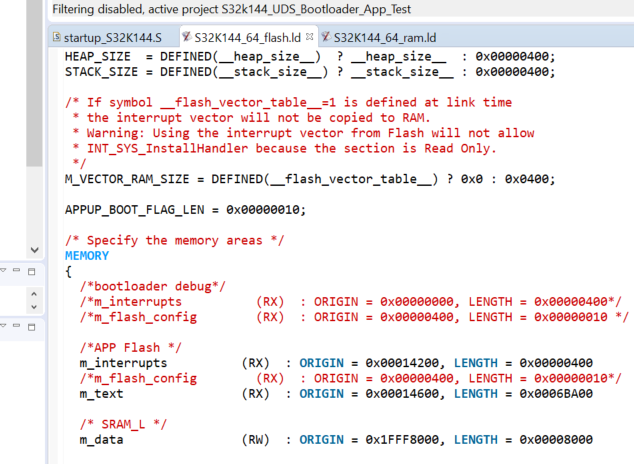Click the HEAP_SIZE definition line
The height and width of the screenshot is (464, 634).
click(x=310, y=56)
